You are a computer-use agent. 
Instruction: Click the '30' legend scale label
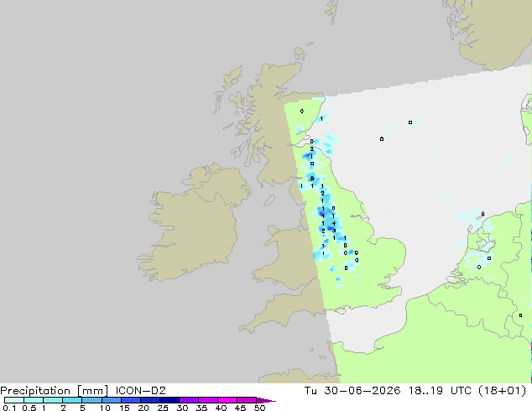coord(182,408)
